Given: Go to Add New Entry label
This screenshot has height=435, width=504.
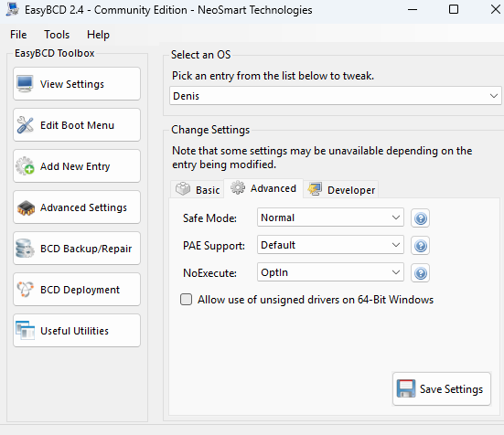Looking at the screenshot, I should click(x=75, y=166).
